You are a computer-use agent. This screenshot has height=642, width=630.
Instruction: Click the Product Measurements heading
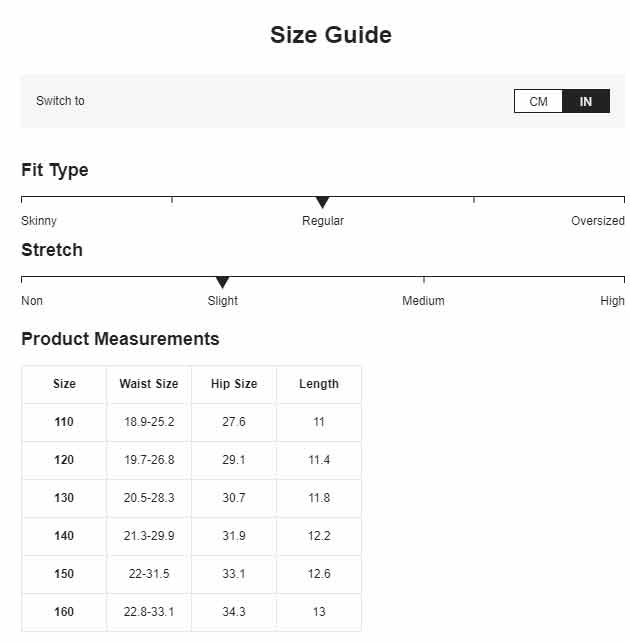[120, 339]
